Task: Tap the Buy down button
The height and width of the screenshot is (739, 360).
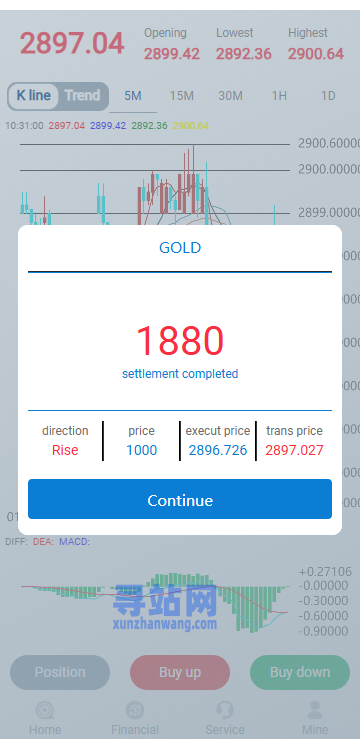Action: coord(300,673)
